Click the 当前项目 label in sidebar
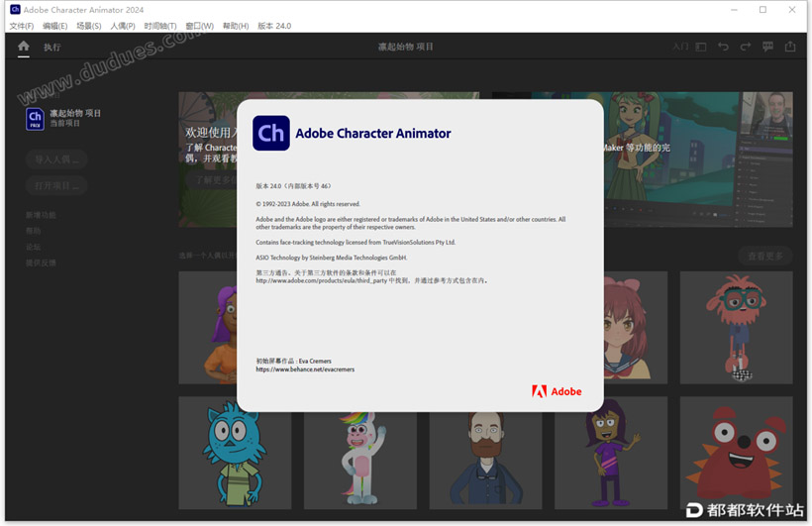Screen dimensions: 812x526 (64, 124)
